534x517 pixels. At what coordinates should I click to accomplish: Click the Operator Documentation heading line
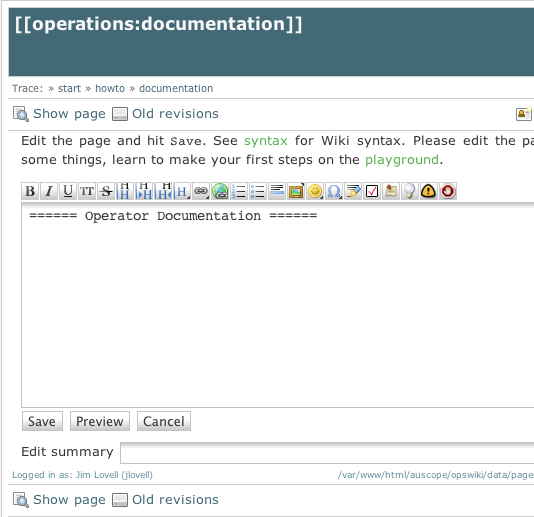tap(173, 216)
